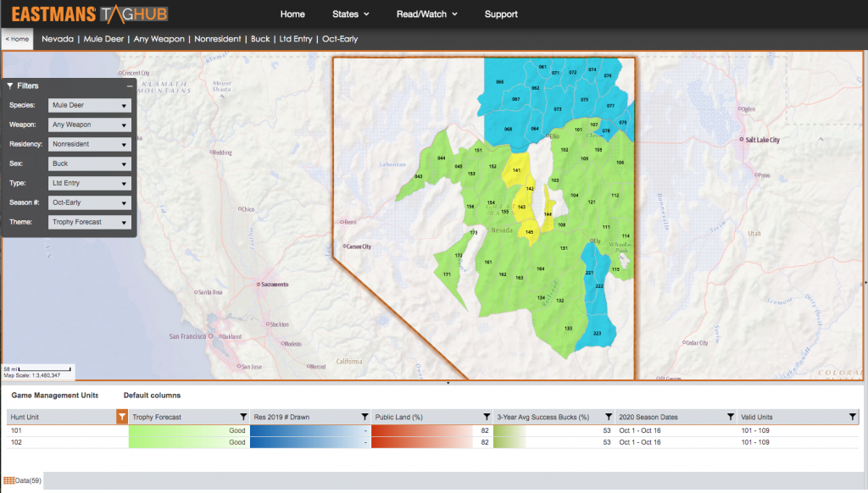Open the 2020 Season Dates column filter

point(730,417)
